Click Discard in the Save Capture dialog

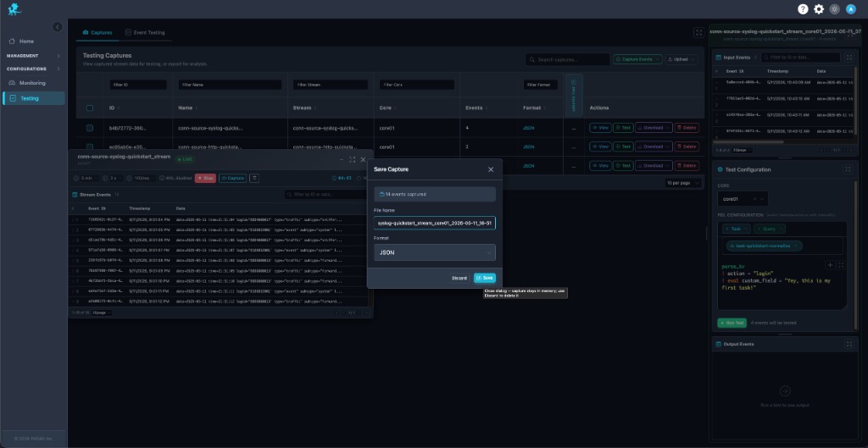coord(459,279)
